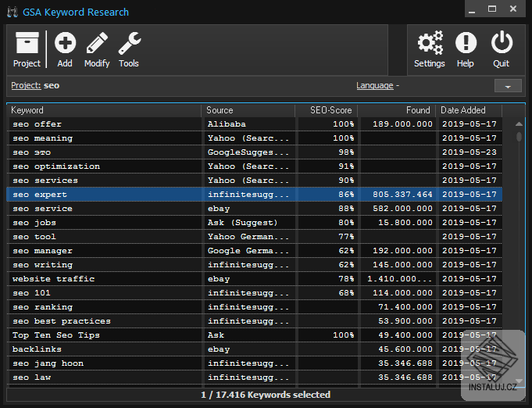Click the 71.400.000 found value
The width and height of the screenshot is (532, 408).
coord(405,307)
